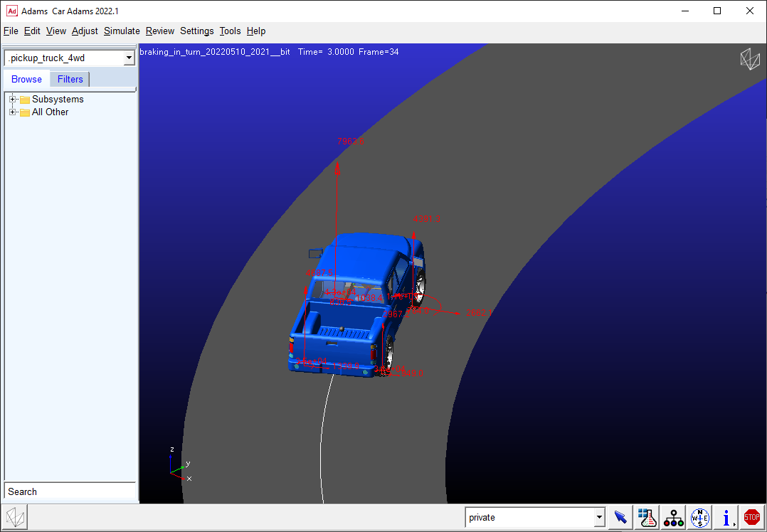
Task: Expand the Subsystems folder node
Action: pos(12,100)
